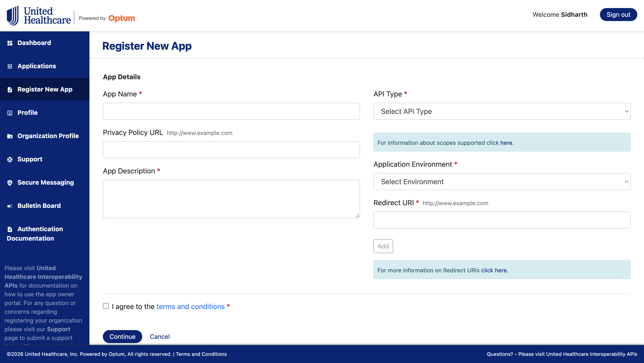Click the Profile person icon
Screen dimensions: 644x363
click(x=10, y=113)
